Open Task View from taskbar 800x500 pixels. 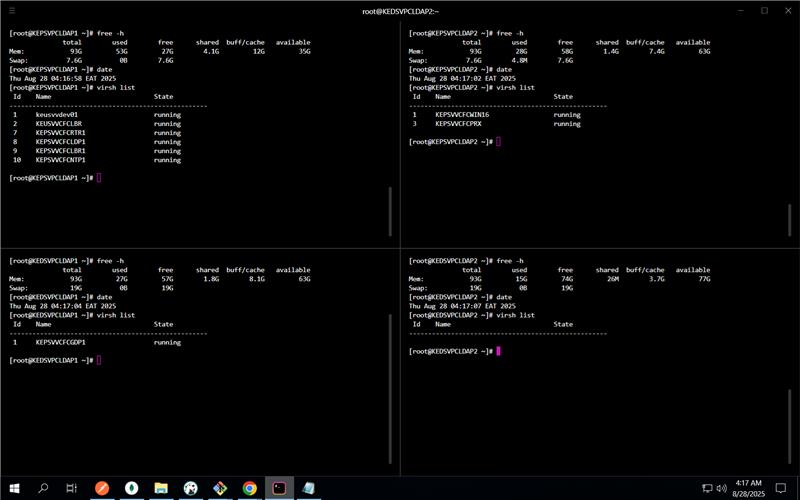coord(72,488)
